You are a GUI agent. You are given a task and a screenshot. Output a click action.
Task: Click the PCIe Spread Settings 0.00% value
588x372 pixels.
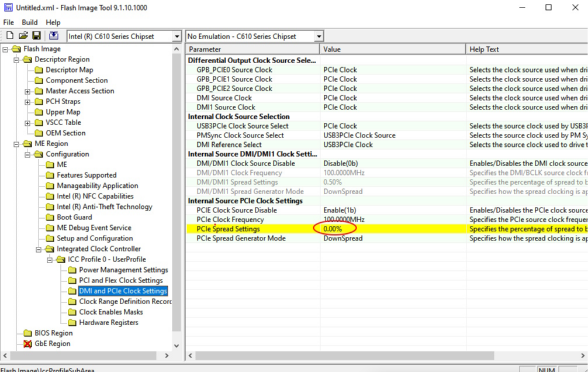pos(333,229)
